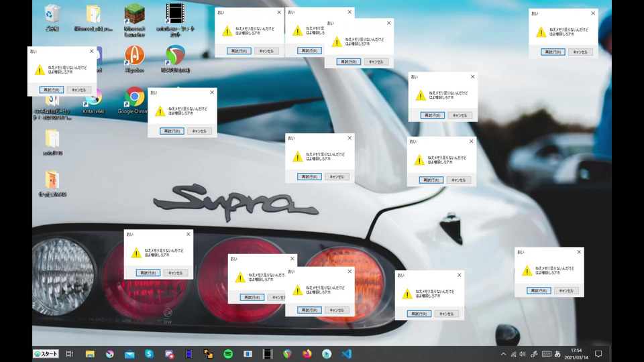Screen dimensions: 644x362
Task: Click the touch keyboard tray icon
Action: pos(546,354)
